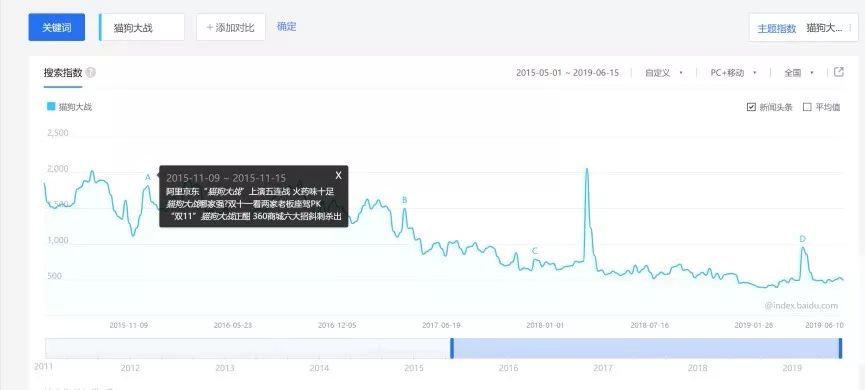The width and height of the screenshot is (865, 390).
Task: Click news marker A on the chart
Action: [147, 178]
